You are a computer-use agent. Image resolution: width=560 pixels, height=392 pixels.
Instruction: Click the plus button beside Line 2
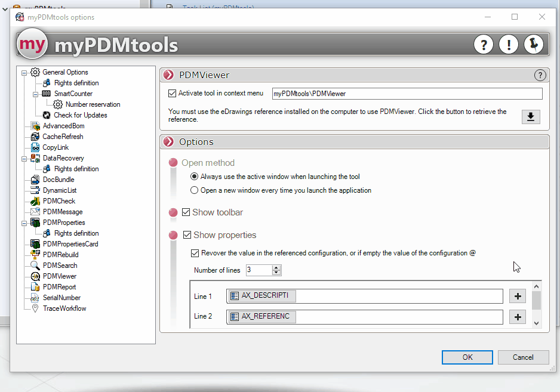coord(517,317)
